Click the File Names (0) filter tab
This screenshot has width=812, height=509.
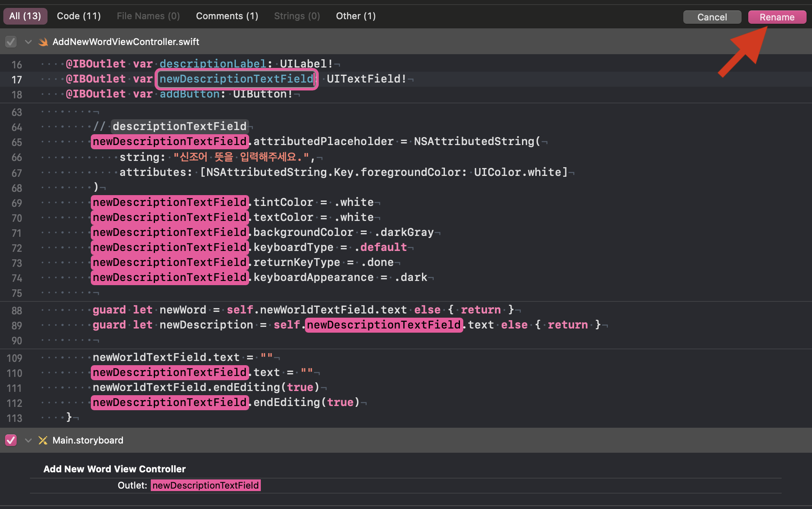click(x=148, y=16)
